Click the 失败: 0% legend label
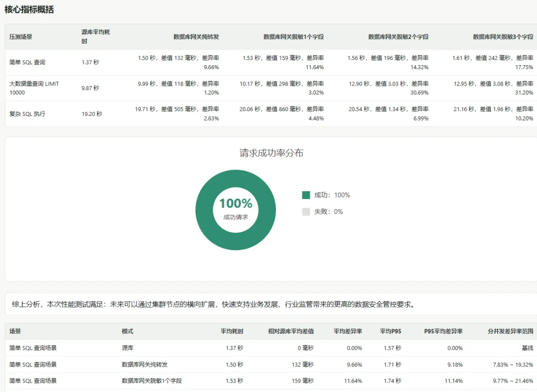This screenshot has width=537, height=392. coord(329,211)
